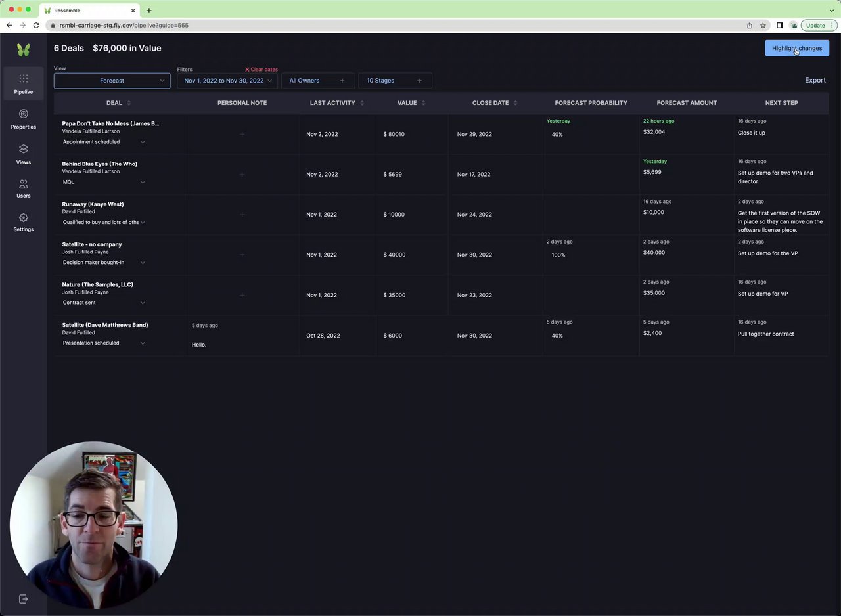Open the Views sidebar section

pos(24,154)
